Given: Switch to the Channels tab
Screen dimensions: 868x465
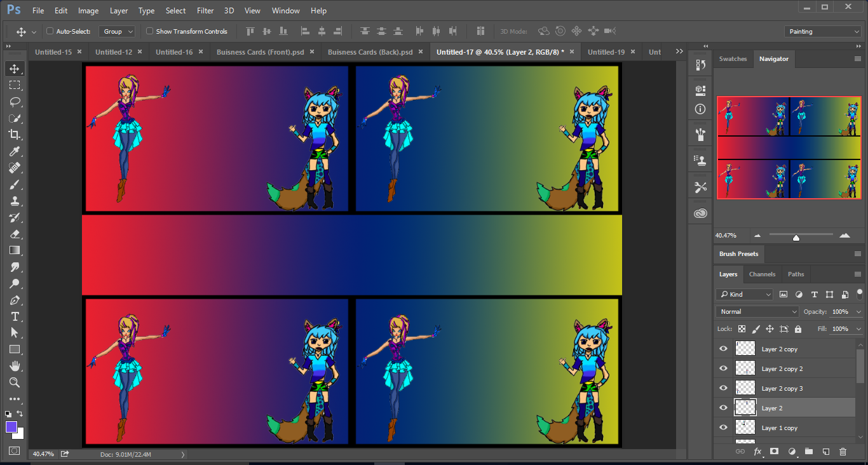Looking at the screenshot, I should [x=762, y=274].
